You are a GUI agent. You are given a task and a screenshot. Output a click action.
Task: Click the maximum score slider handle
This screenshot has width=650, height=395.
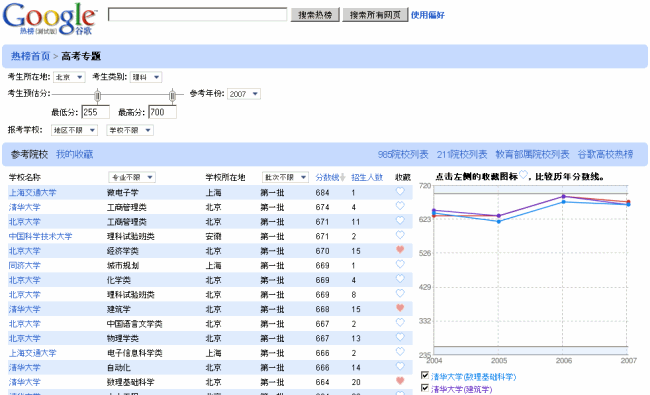pos(172,96)
